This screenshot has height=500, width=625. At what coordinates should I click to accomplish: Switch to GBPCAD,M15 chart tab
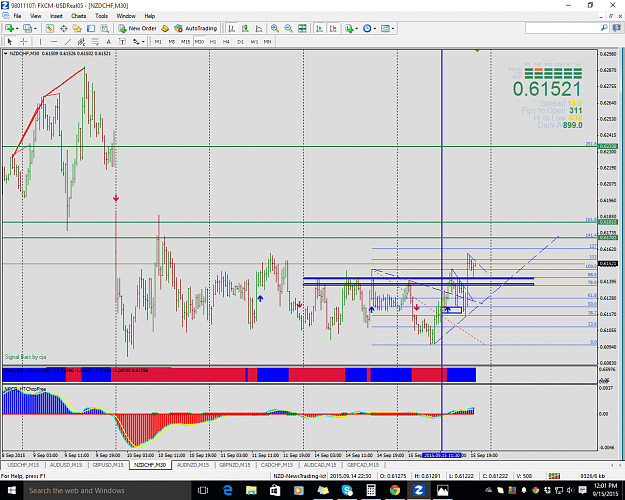tap(363, 465)
